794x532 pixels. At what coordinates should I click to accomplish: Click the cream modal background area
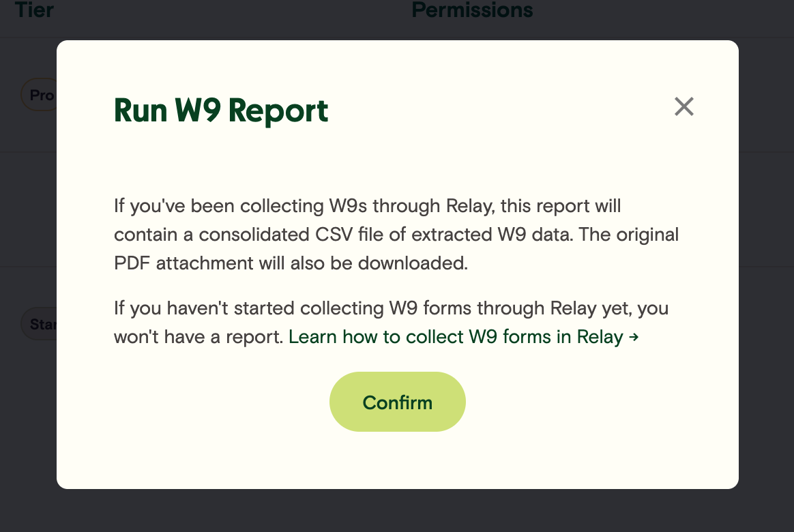(398, 457)
